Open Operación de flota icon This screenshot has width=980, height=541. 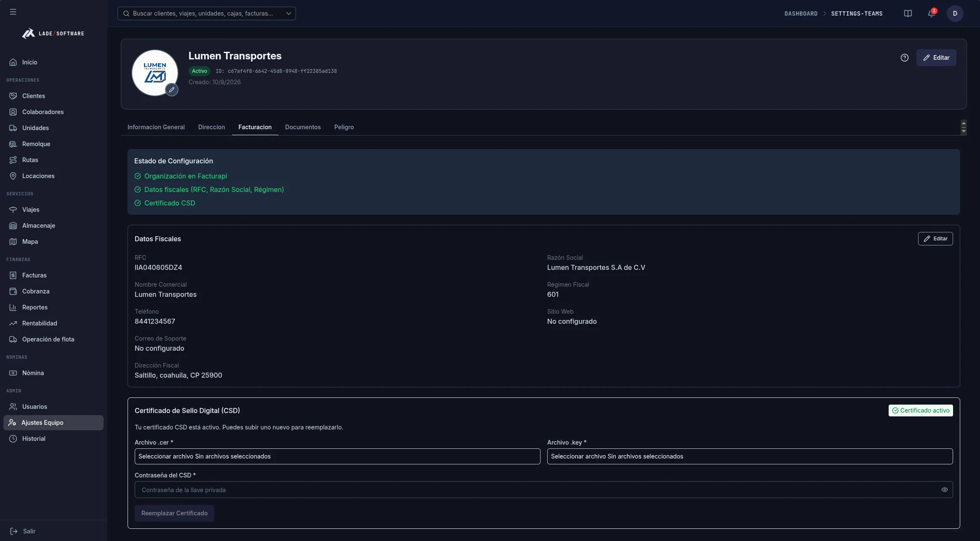[x=13, y=339]
